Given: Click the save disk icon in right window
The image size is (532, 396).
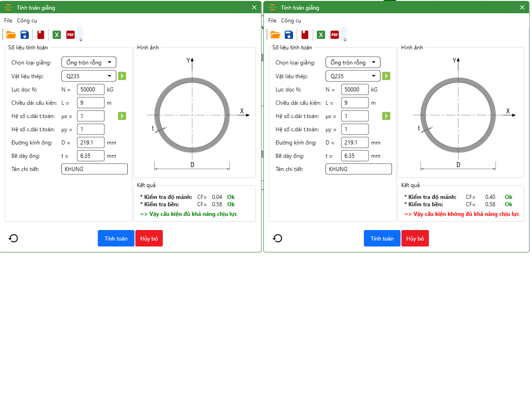Looking at the screenshot, I should tap(289, 35).
